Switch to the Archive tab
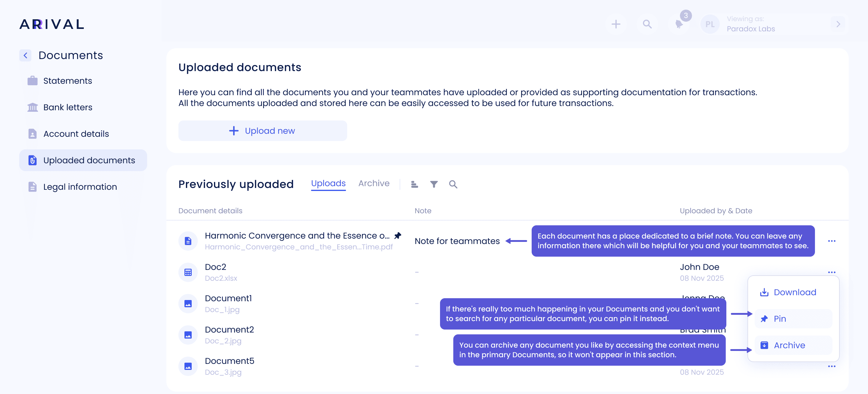The image size is (868, 394). coord(374,183)
